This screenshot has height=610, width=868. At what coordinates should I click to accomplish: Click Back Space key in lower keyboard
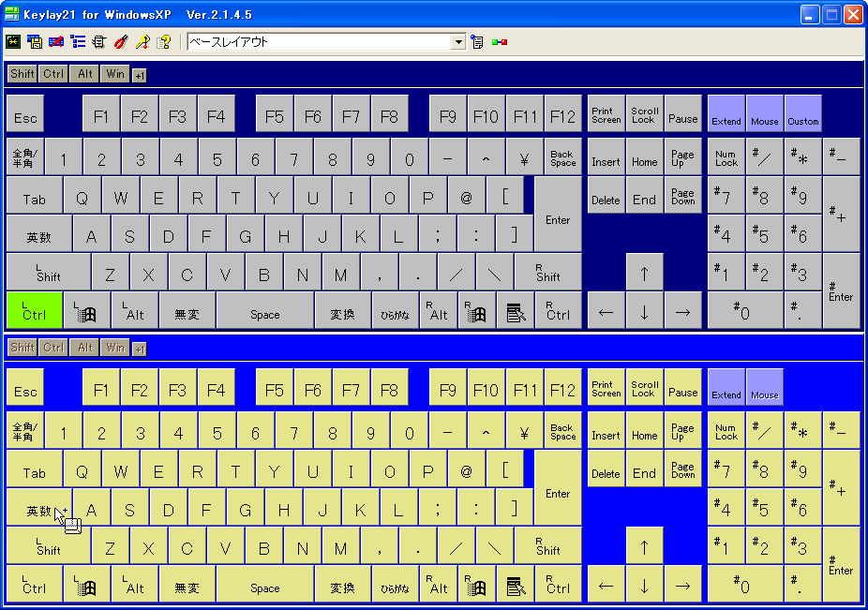pos(563,430)
